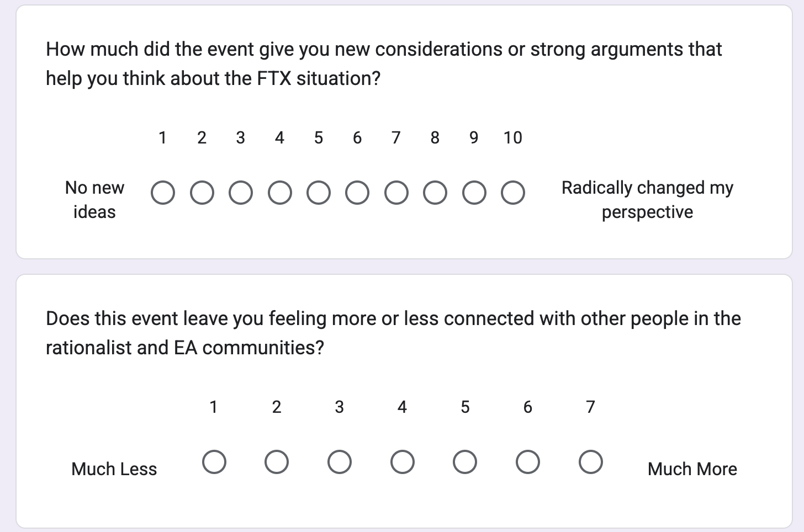Select rating 1 on the FTX considerations scale
The width and height of the screenshot is (804, 532).
[162, 192]
